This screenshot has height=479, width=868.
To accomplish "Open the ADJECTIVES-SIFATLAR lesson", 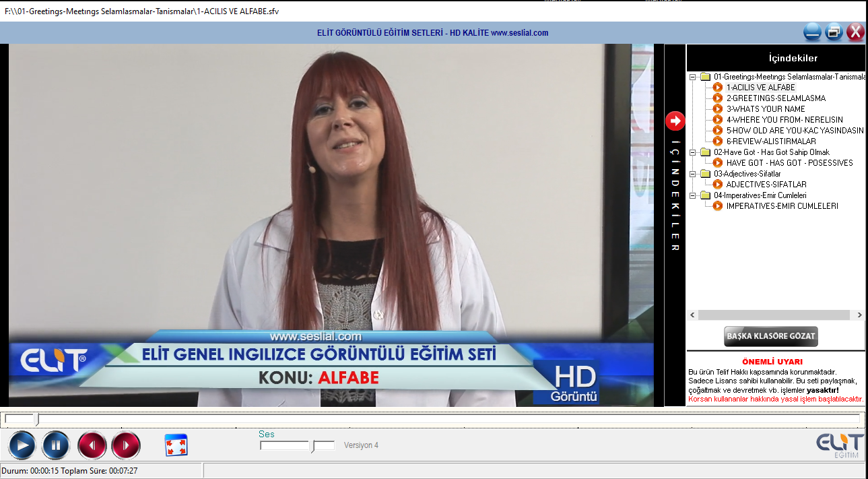I will [x=766, y=185].
